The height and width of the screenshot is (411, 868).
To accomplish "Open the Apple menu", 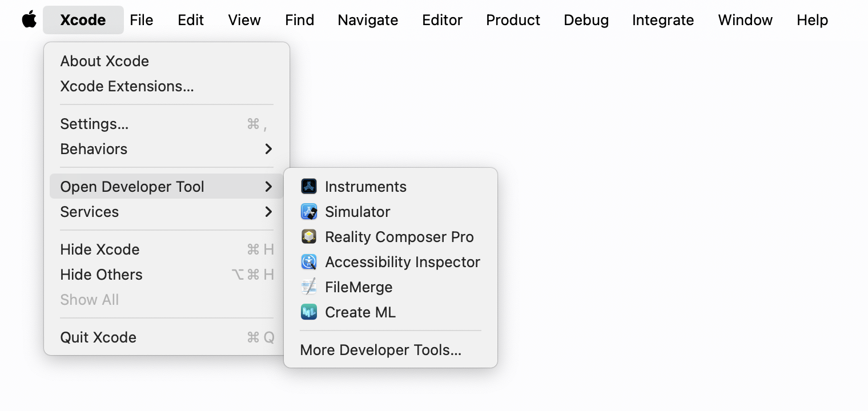I will pyautogui.click(x=29, y=19).
